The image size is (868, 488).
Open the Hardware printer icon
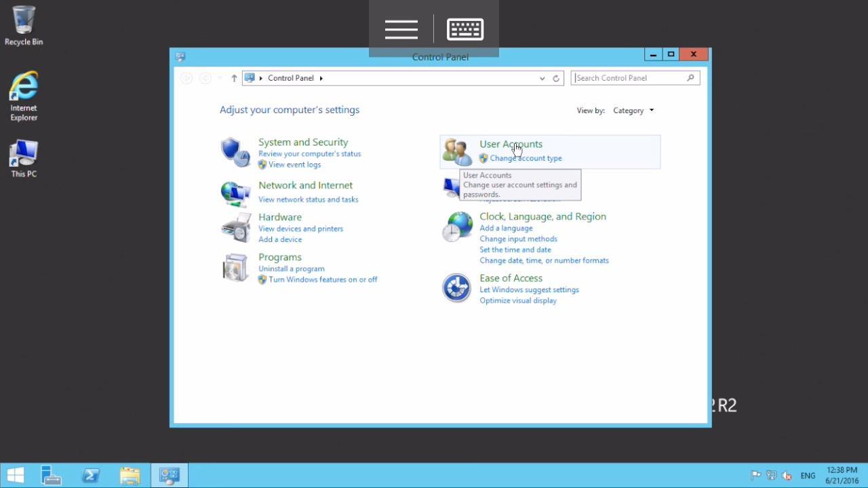tap(235, 228)
